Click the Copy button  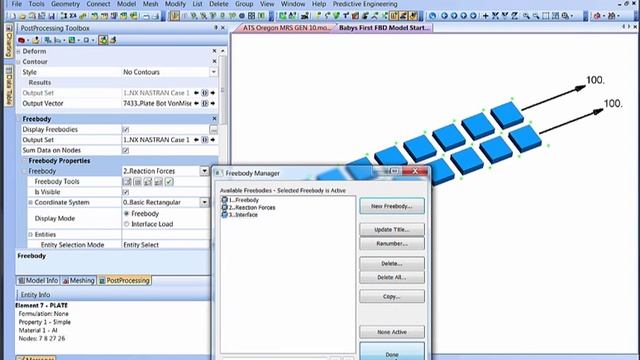[392, 296]
